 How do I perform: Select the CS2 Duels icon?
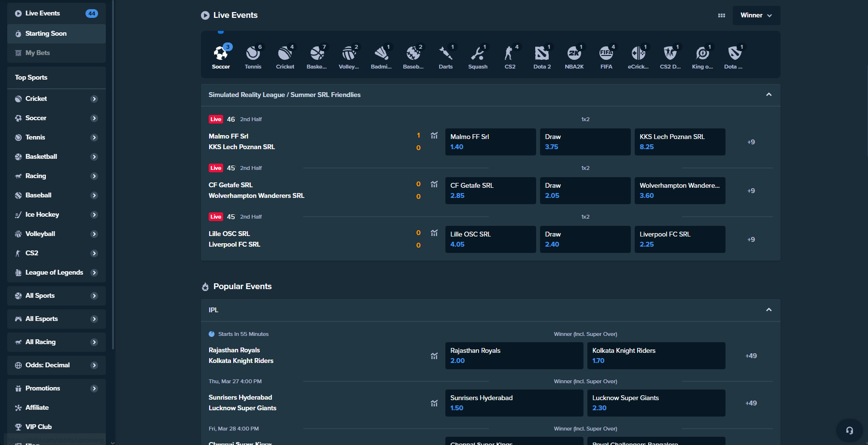[x=670, y=57]
